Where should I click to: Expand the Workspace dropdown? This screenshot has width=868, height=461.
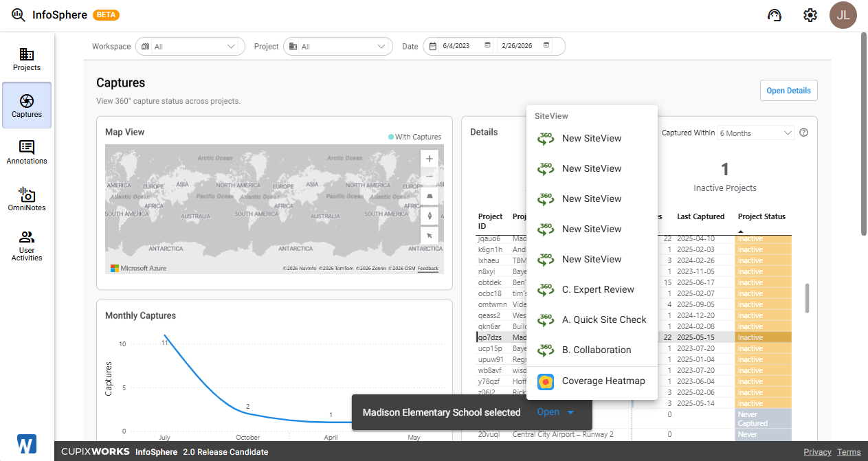[190, 46]
